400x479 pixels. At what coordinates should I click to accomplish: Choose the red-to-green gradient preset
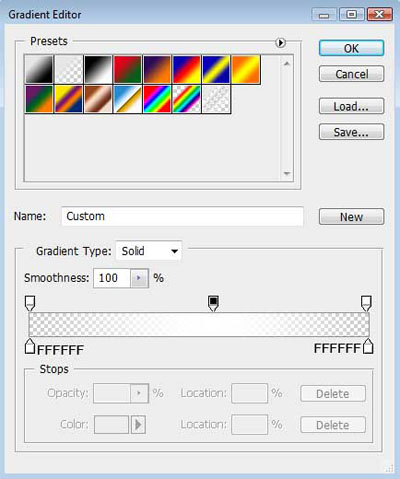(x=128, y=69)
